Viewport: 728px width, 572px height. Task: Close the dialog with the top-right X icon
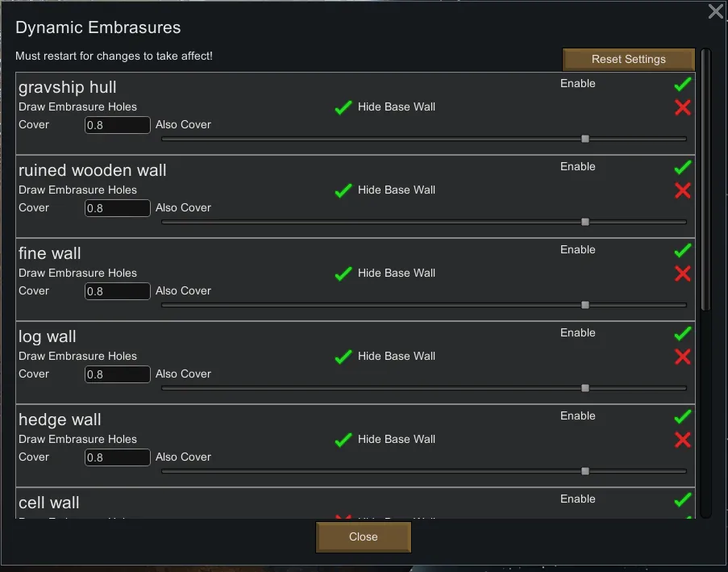(x=715, y=11)
